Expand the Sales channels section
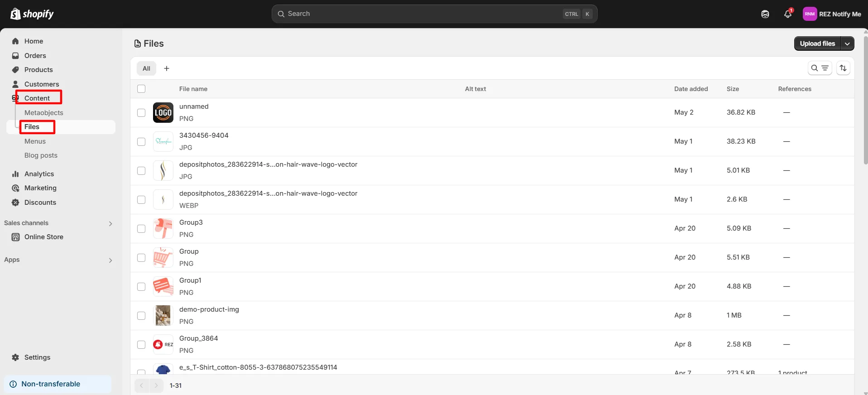Image resolution: width=868 pixels, height=395 pixels. (x=110, y=223)
